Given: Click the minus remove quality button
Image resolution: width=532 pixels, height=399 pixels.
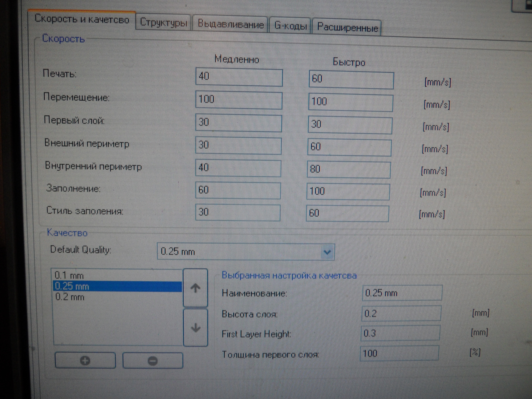Looking at the screenshot, I should point(153,361).
